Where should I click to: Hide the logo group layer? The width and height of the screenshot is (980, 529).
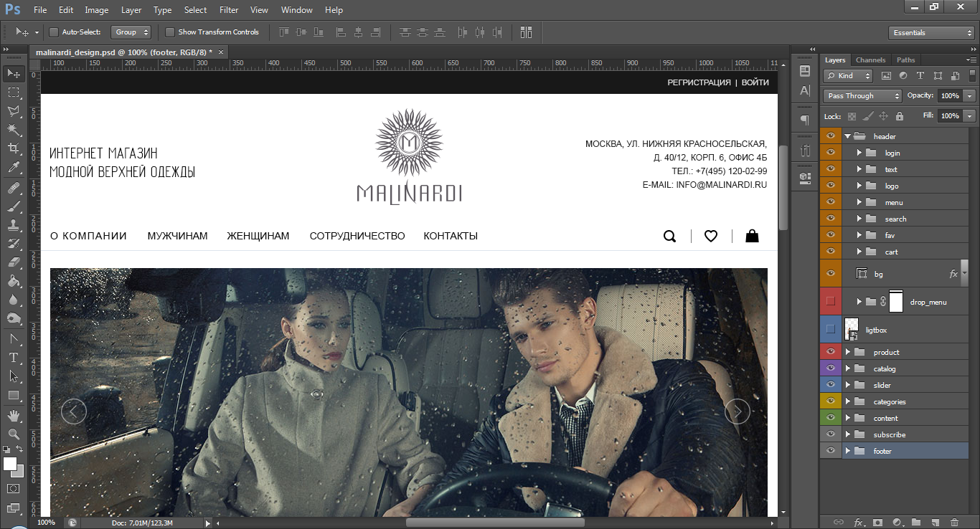(x=831, y=185)
